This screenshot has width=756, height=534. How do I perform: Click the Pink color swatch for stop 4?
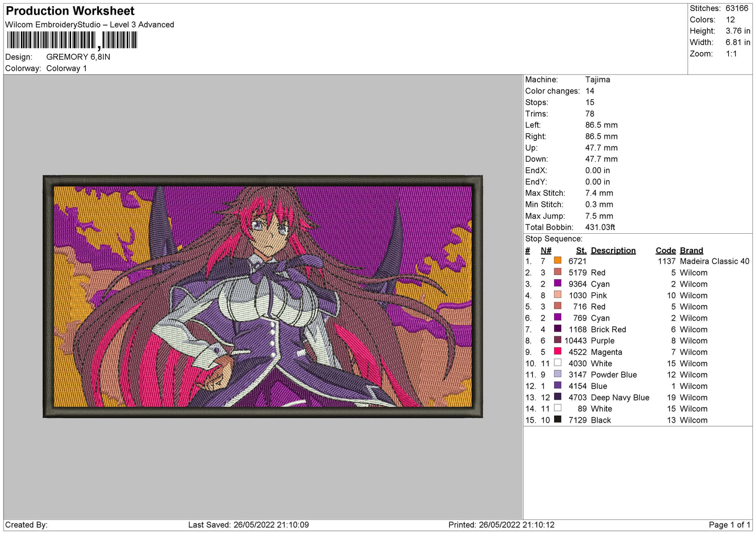[558, 294]
